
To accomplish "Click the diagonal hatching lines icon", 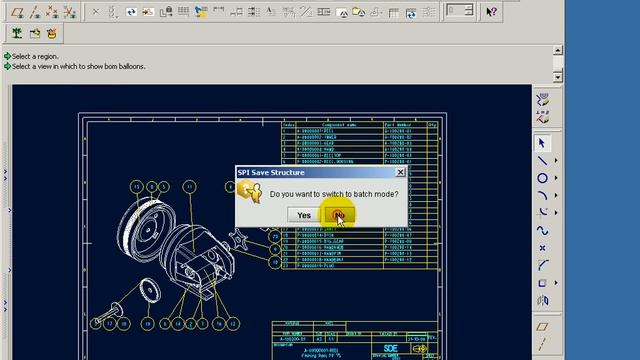I will [306, 12].
